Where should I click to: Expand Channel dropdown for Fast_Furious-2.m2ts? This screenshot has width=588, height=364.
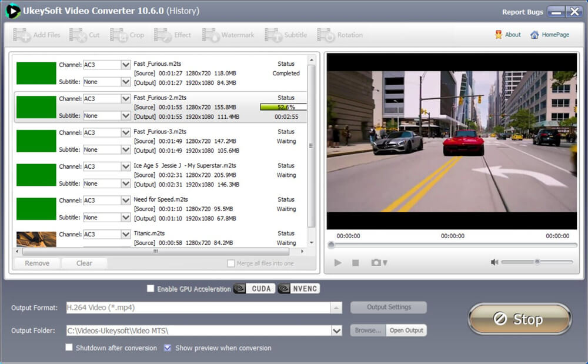point(126,99)
